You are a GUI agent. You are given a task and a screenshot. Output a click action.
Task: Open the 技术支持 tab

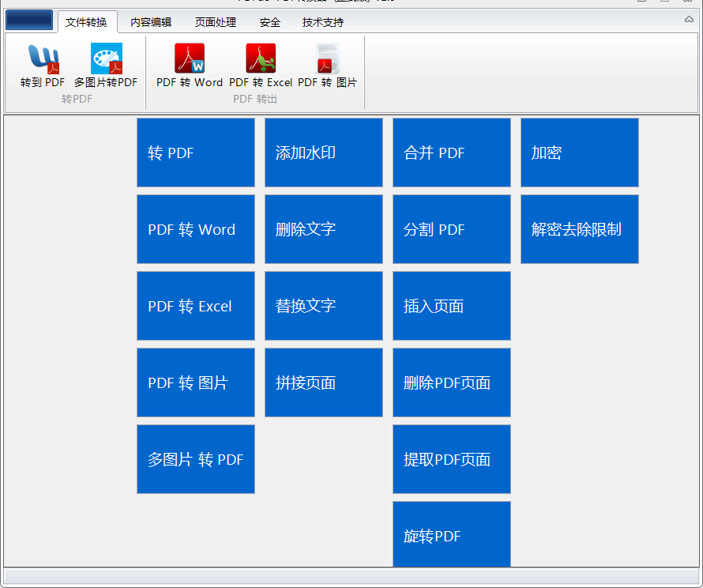(323, 22)
